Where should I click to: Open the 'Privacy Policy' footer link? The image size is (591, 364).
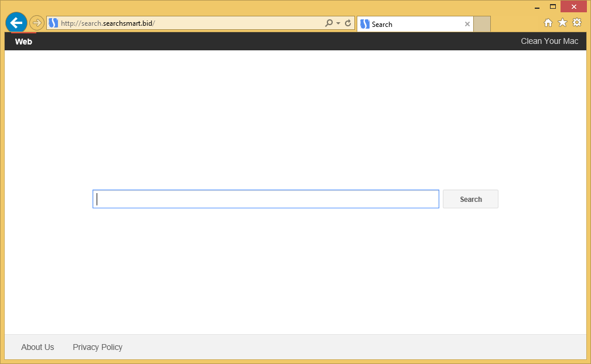click(97, 347)
